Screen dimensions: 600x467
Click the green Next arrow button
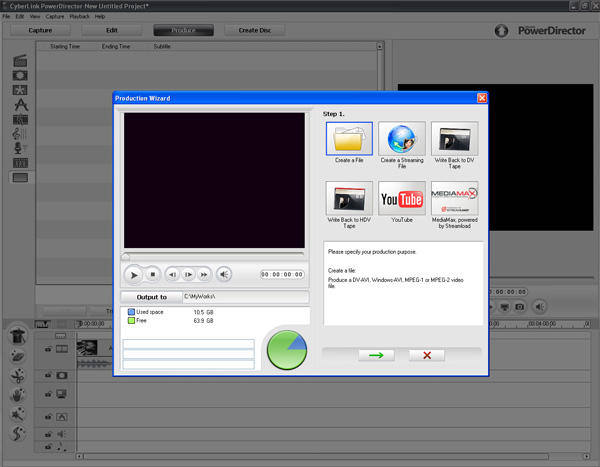(376, 355)
